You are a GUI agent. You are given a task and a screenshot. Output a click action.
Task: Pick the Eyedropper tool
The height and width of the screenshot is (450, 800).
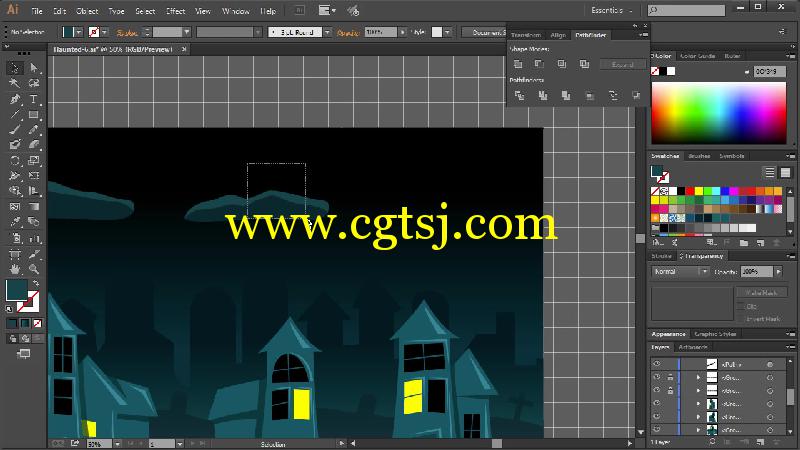(15, 222)
